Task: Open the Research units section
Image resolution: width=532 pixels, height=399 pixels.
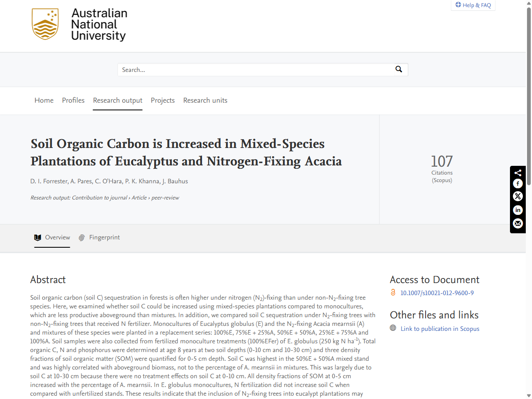Action: tap(205, 100)
